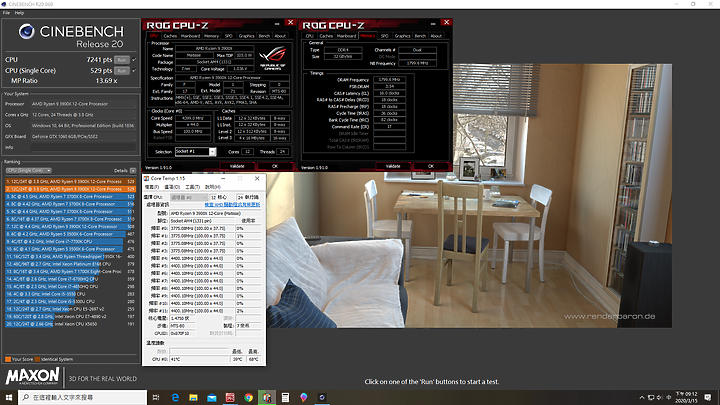The height and width of the screenshot is (405, 720).
Task: Click the Core Temp title bar icon
Action: click(147, 178)
